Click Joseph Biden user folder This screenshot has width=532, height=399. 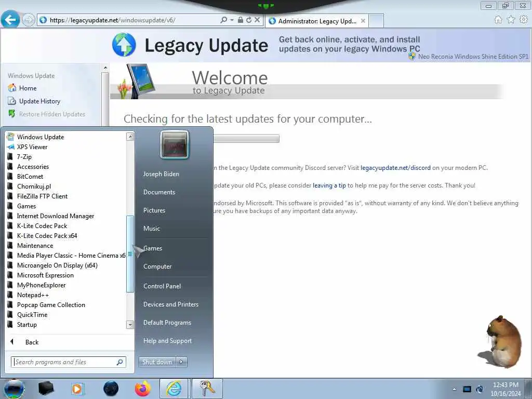(x=161, y=174)
